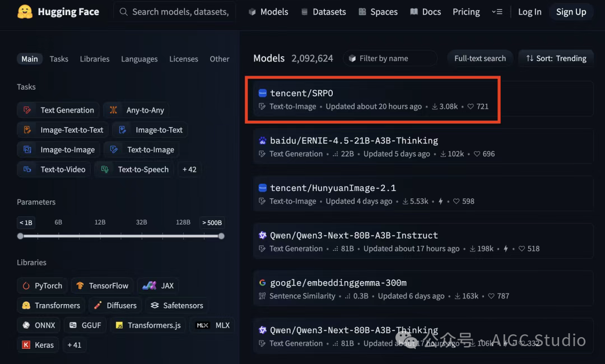Select the Main filter tab
Image resolution: width=605 pixels, height=364 pixels.
tap(29, 59)
